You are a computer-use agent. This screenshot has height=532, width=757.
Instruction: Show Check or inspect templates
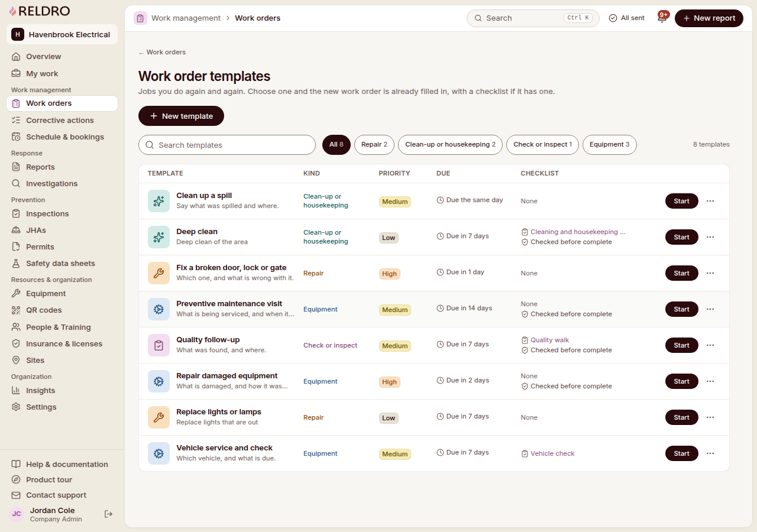pos(542,145)
